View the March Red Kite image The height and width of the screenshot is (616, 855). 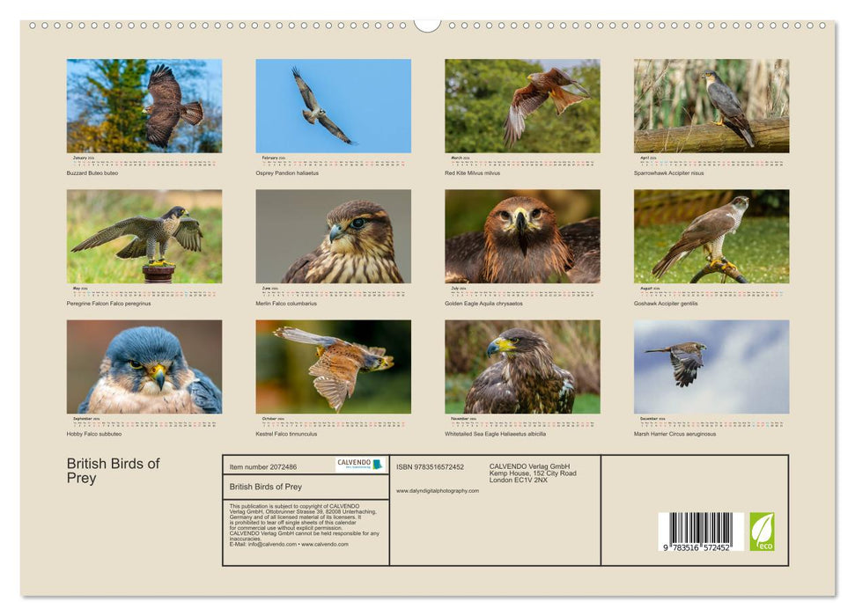(x=524, y=106)
